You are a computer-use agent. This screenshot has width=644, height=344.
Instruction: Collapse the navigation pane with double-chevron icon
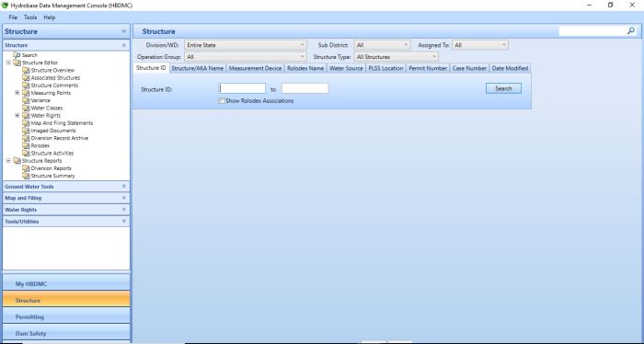(124, 31)
